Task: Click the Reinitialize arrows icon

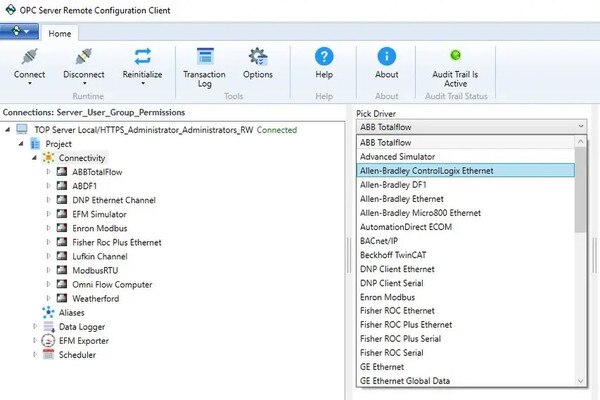Action: [x=142, y=56]
